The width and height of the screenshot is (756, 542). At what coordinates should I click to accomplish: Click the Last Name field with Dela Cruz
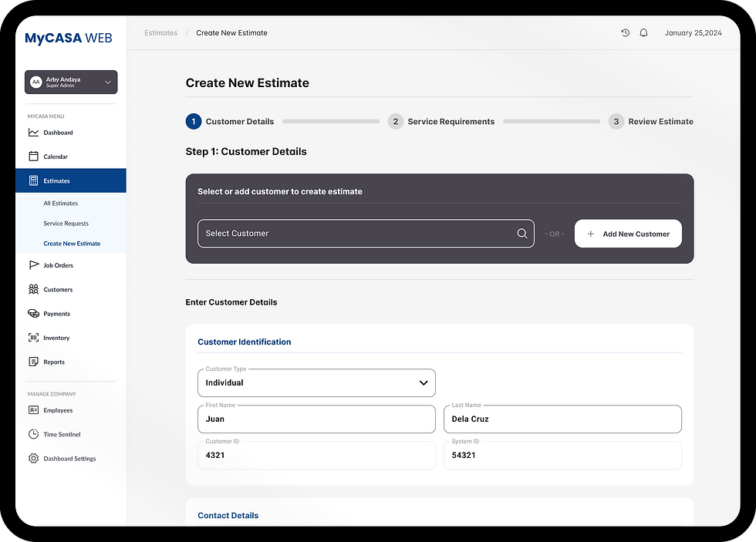(562, 419)
